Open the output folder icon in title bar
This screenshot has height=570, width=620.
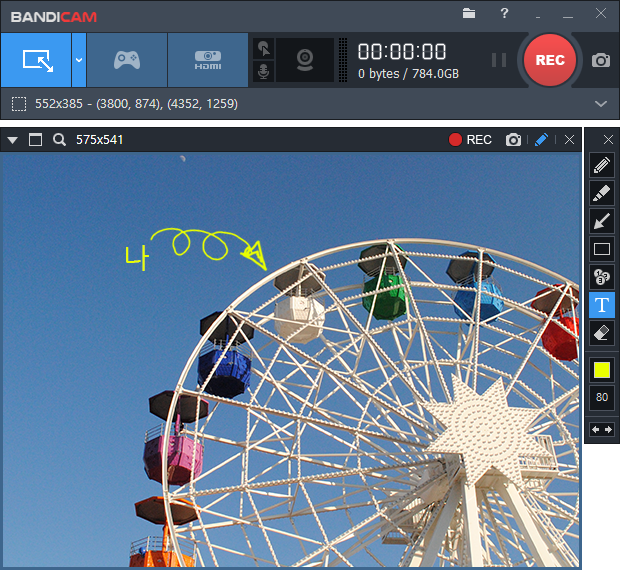(x=469, y=13)
